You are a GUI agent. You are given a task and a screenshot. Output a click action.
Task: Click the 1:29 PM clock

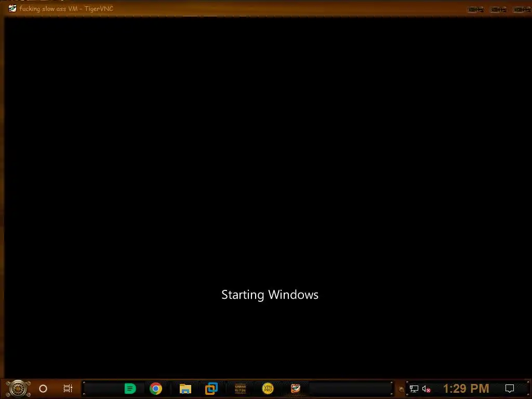466,389
